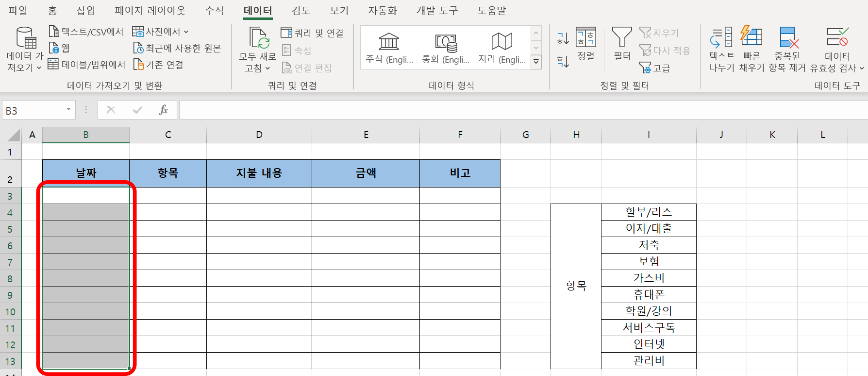This screenshot has width=868, height=376.
Task: Open Recent Sources (최근에 사용한 원본)
Action: coord(177,48)
